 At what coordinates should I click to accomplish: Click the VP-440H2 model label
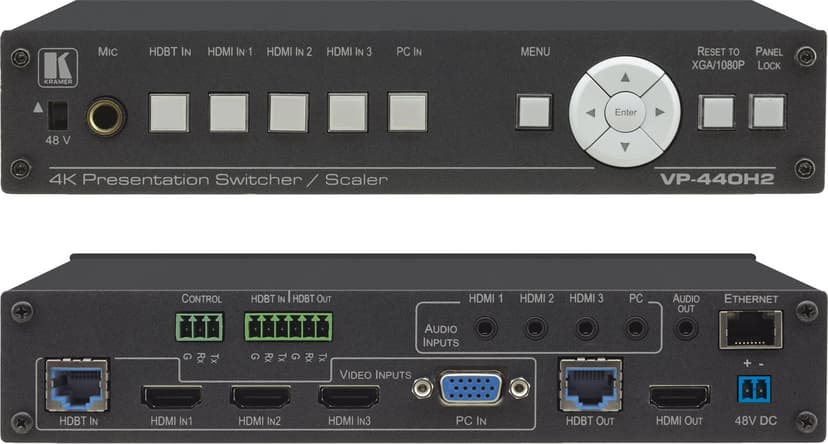[x=717, y=179]
